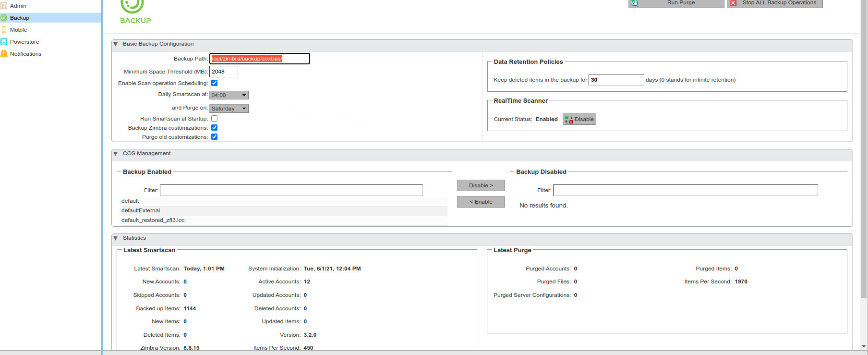Collapse the Basic Backup Configuration section
The height and width of the screenshot is (355, 868).
(x=116, y=44)
